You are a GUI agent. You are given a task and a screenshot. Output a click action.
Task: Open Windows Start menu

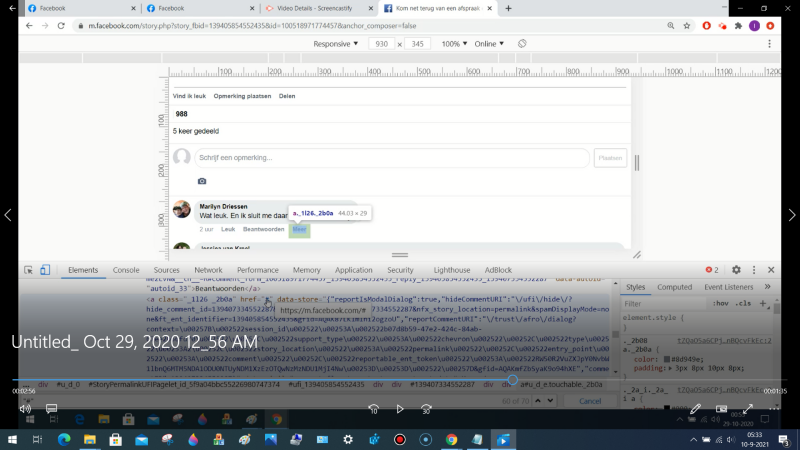point(12,439)
